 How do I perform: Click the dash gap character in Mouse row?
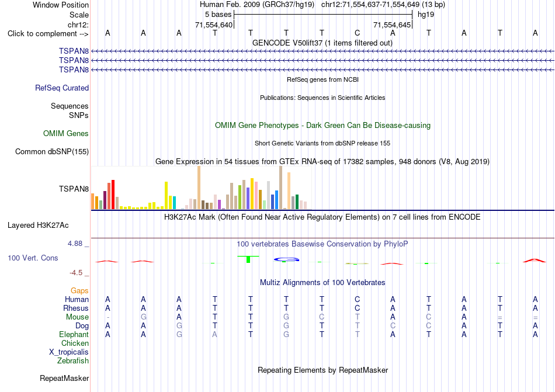coord(108,317)
